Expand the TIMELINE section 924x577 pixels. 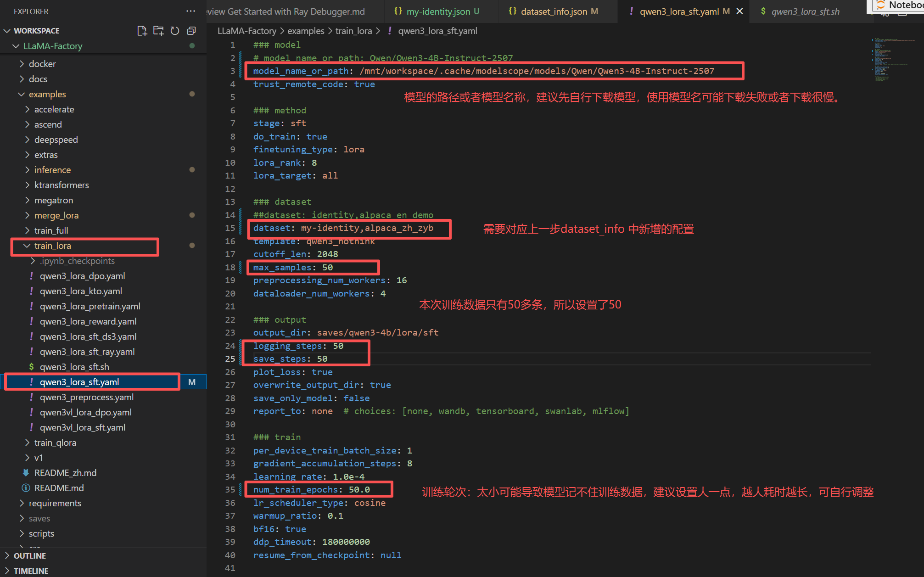pos(31,571)
